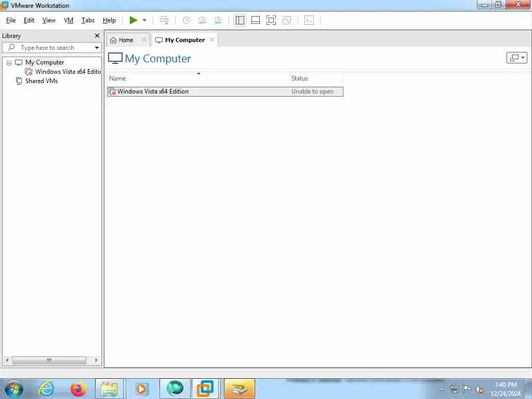
Task: Open Windows Explorer from the taskbar
Action: pos(110,389)
